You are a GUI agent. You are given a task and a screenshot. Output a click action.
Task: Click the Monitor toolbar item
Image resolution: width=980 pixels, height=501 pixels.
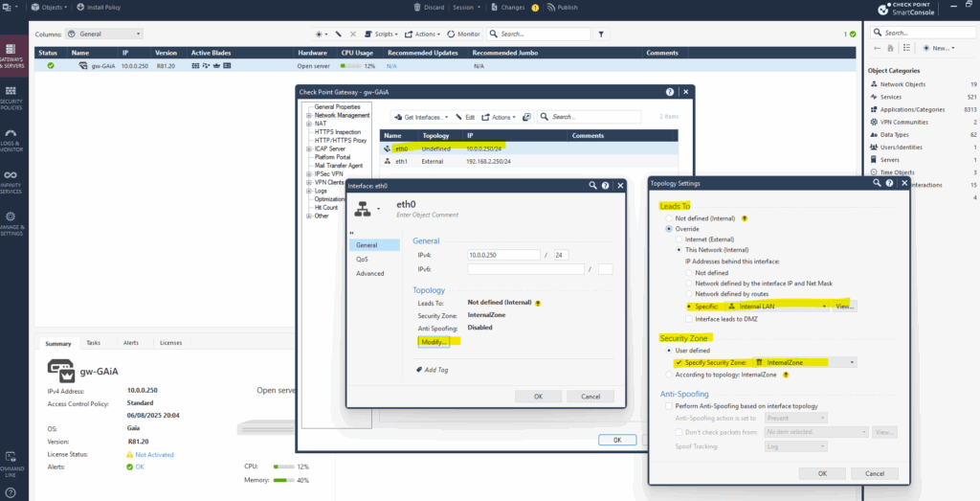click(x=464, y=34)
